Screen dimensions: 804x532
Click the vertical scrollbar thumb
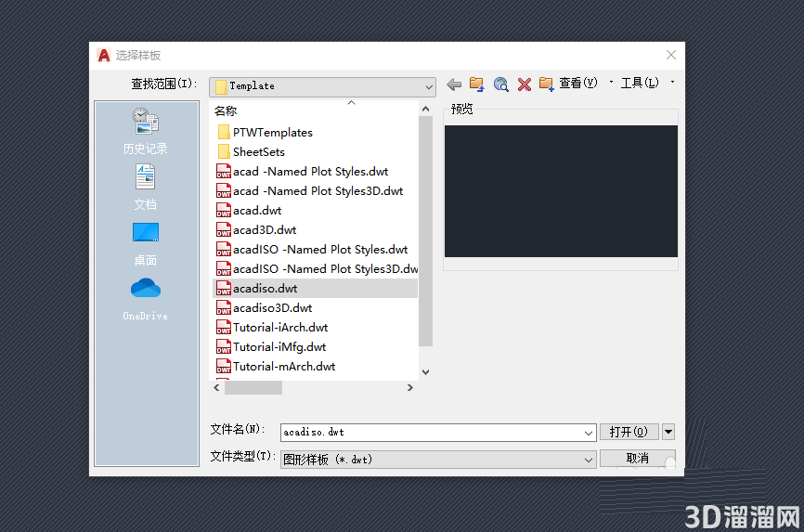[x=425, y=231]
